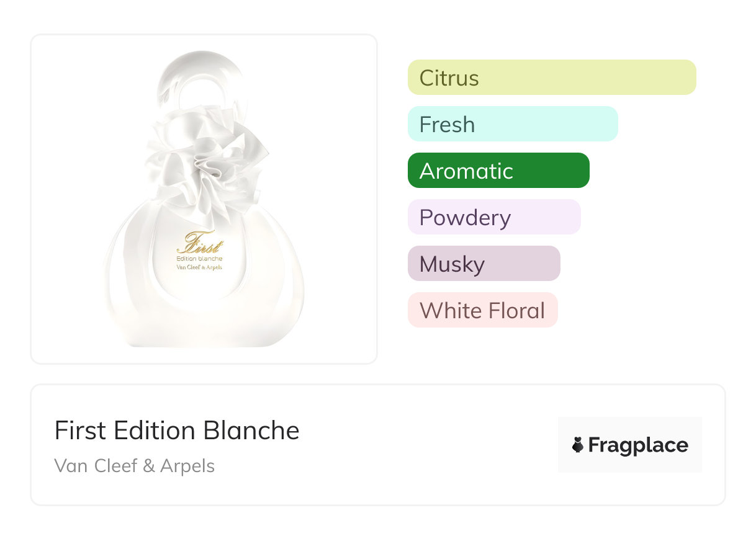
Task: Pick the White Floral accord bar
Action: pos(482,310)
